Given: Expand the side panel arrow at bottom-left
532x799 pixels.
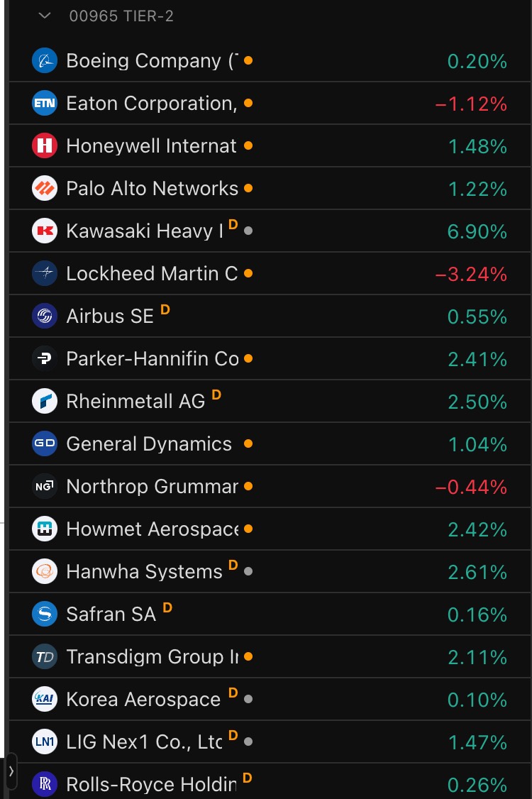Looking at the screenshot, I should click(11, 771).
